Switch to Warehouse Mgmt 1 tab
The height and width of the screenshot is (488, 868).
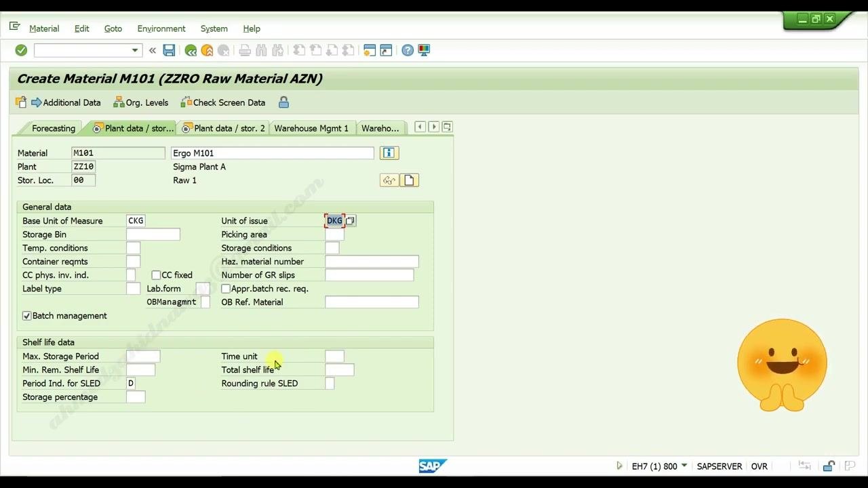(x=311, y=128)
